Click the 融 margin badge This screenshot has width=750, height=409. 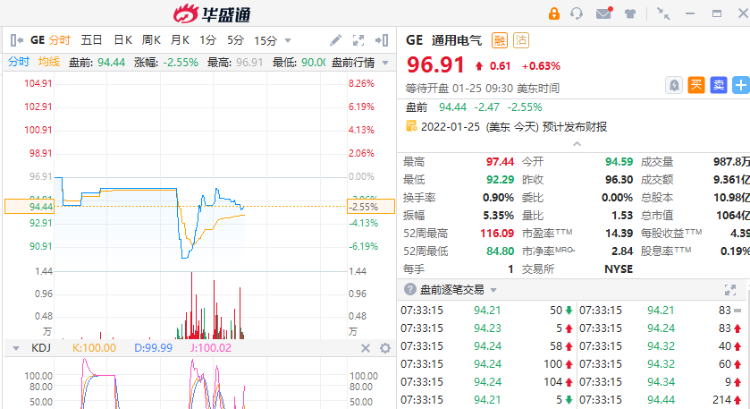tap(499, 40)
